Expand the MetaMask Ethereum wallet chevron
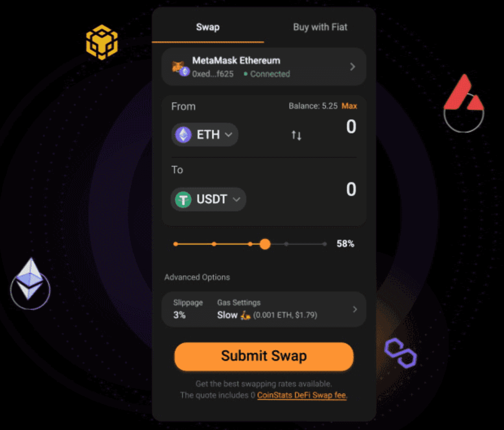 point(352,67)
